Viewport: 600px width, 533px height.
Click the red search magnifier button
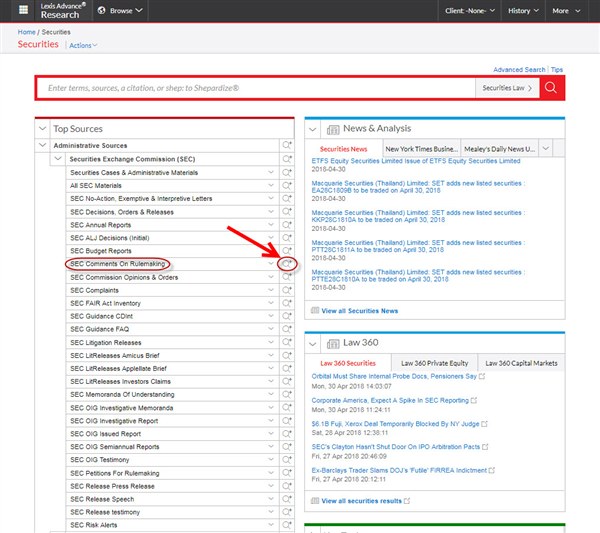tap(551, 88)
